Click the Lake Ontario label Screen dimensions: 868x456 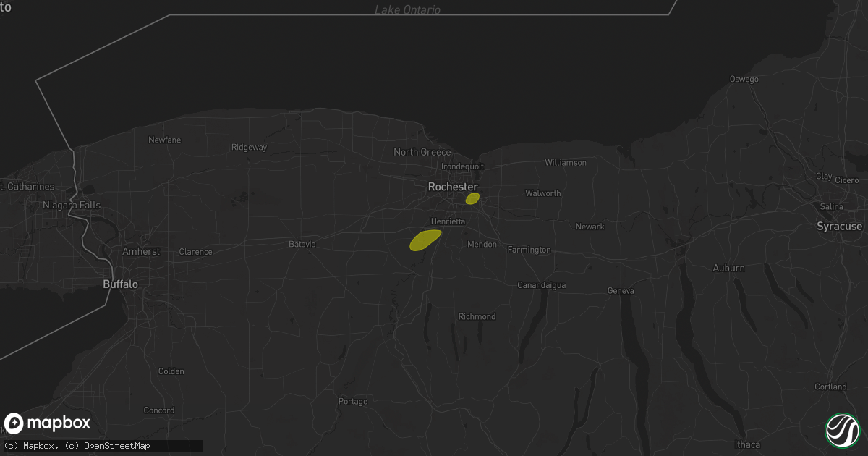[407, 10]
